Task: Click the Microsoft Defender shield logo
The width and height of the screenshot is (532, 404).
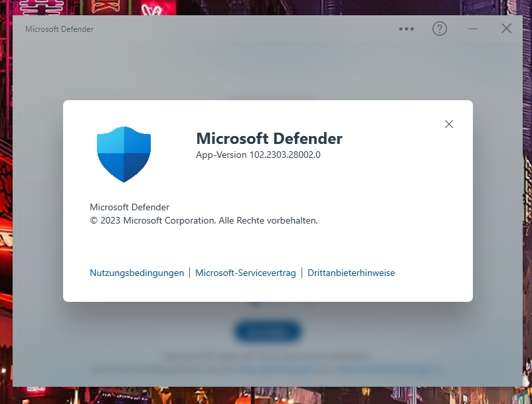Action: (x=124, y=154)
